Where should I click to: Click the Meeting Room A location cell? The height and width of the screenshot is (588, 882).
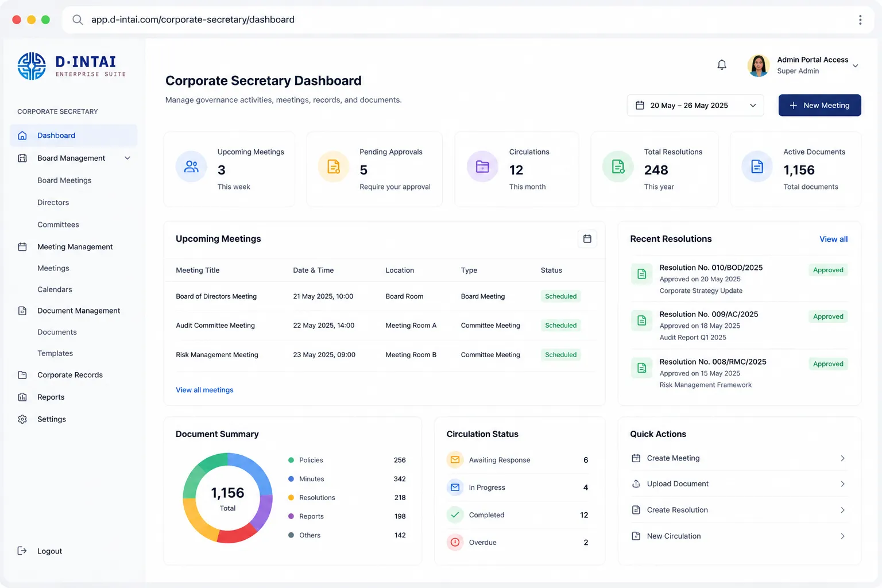click(411, 326)
